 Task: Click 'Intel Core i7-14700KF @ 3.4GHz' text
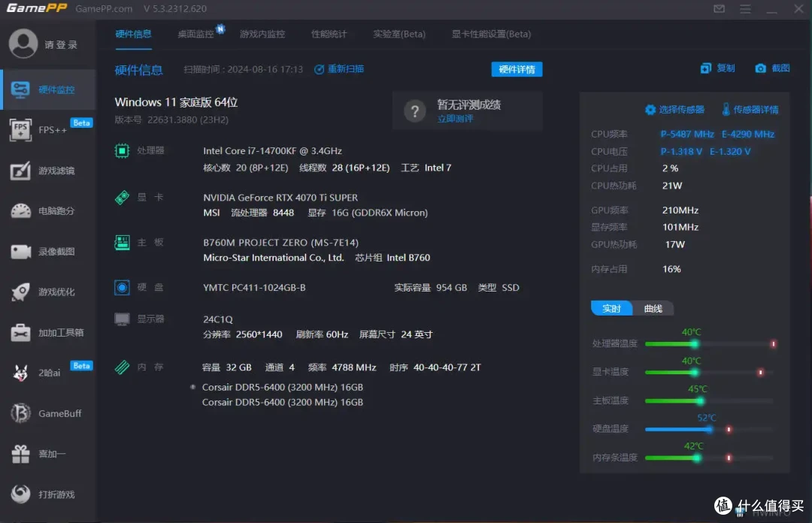pyautogui.click(x=272, y=151)
